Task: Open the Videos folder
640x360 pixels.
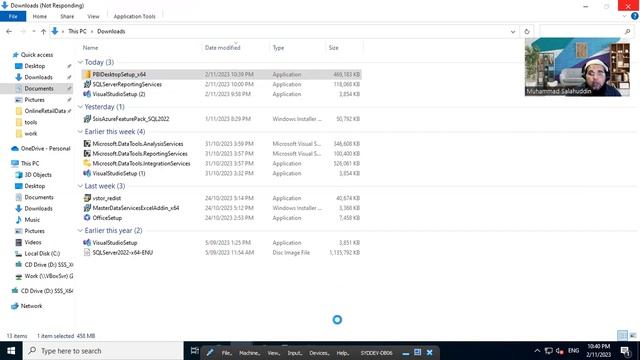Action: (33, 242)
